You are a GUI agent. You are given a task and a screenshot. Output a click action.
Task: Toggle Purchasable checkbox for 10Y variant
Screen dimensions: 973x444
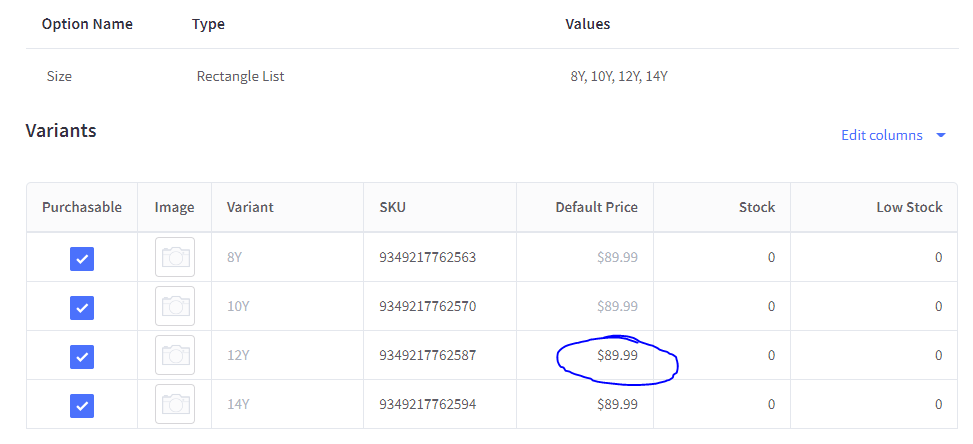click(x=82, y=307)
